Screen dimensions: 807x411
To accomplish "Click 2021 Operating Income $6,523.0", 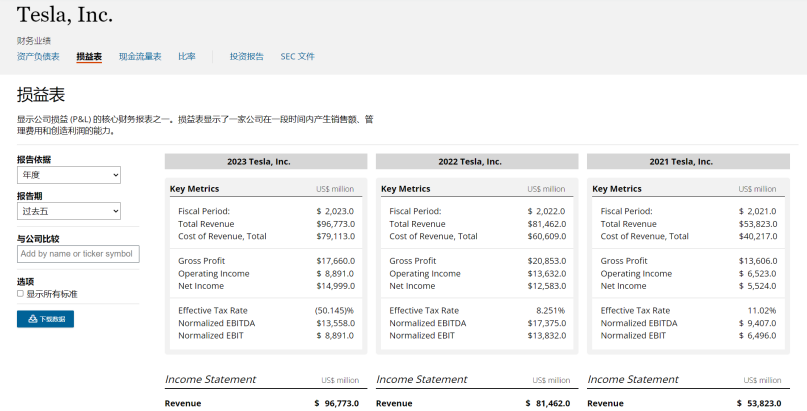I will (758, 274).
